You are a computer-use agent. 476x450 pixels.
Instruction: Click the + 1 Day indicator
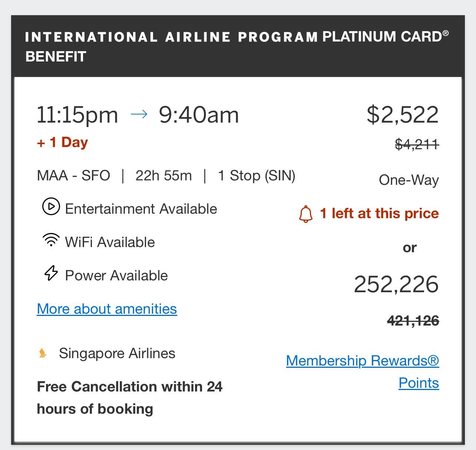[x=63, y=142]
